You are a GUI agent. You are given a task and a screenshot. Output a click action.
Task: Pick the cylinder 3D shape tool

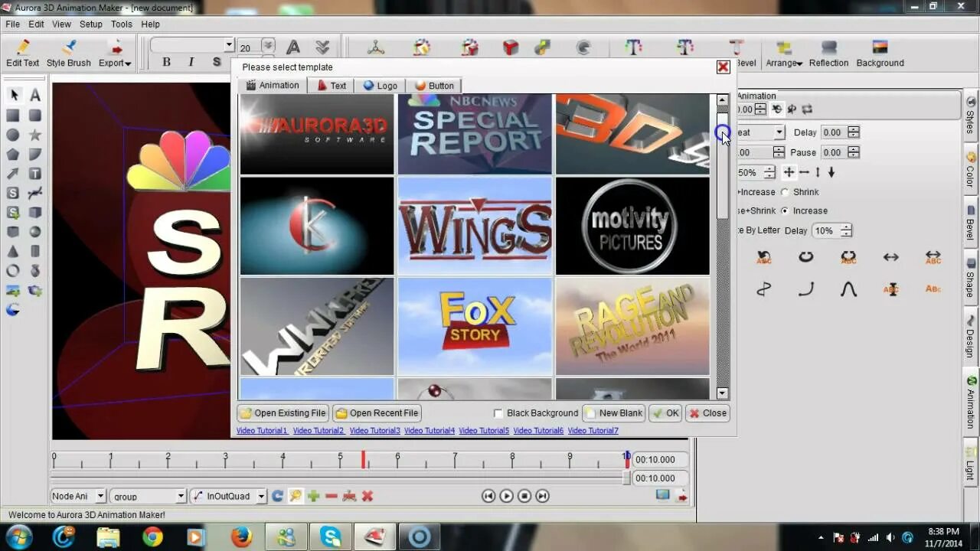(x=35, y=252)
